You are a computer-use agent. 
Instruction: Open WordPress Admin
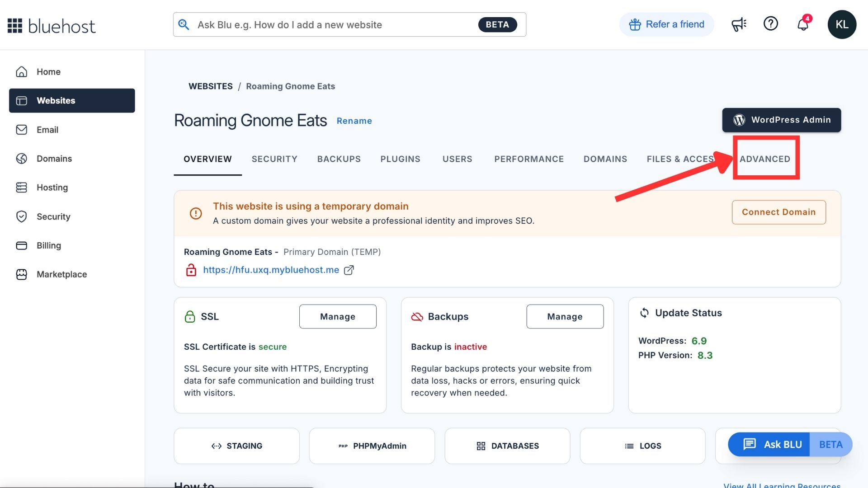pos(781,120)
